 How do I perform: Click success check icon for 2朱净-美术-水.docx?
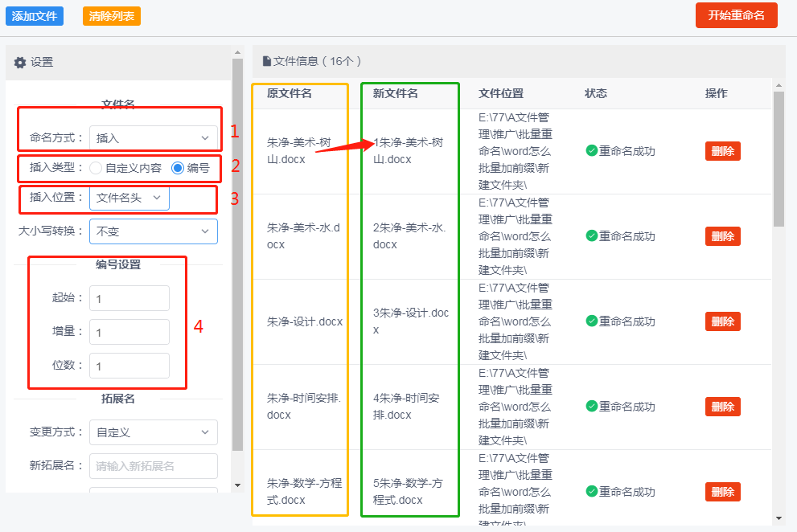coord(591,236)
